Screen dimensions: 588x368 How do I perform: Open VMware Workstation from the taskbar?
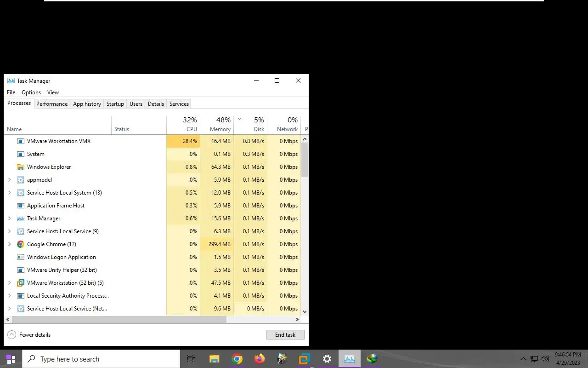click(304, 359)
